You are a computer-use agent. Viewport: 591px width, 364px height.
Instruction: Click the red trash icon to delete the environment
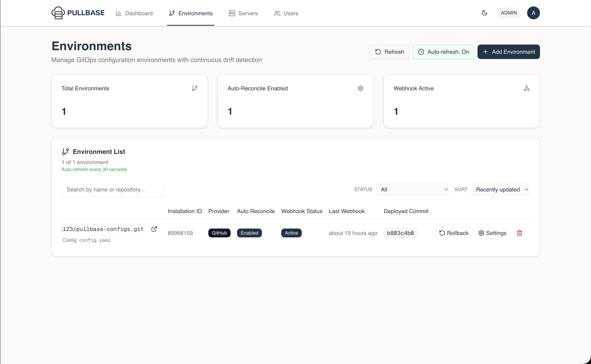(519, 233)
